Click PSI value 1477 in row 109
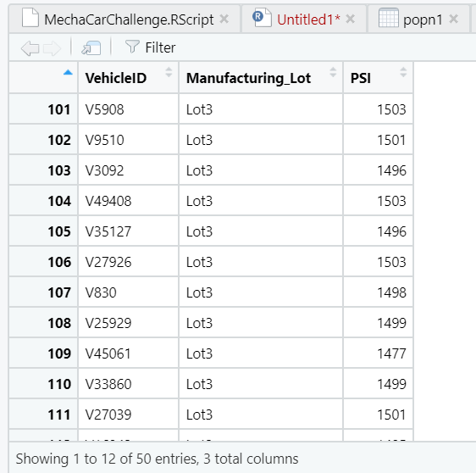This screenshot has width=476, height=473. [x=379, y=353]
